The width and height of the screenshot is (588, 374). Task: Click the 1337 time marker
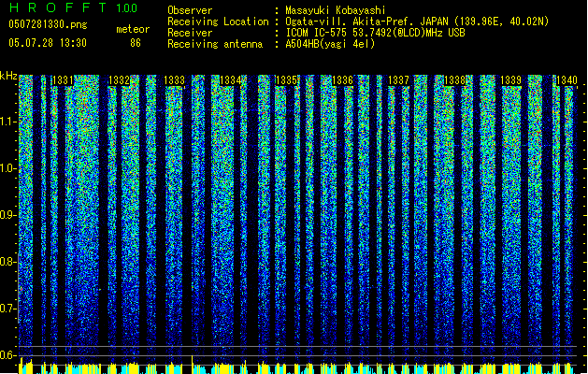click(x=398, y=80)
